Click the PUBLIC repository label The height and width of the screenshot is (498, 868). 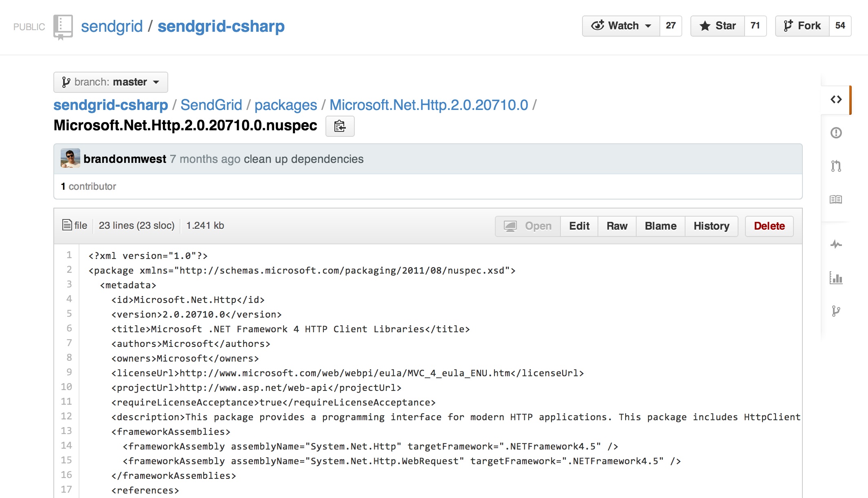(29, 27)
